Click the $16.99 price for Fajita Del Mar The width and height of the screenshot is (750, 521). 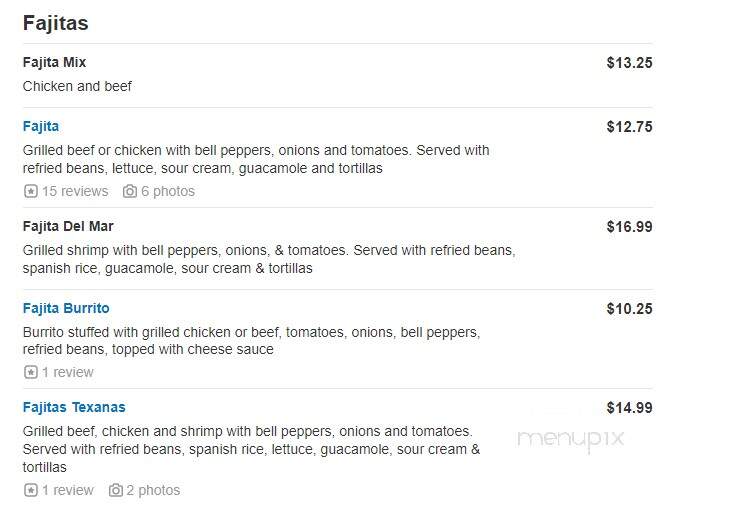coord(629,227)
